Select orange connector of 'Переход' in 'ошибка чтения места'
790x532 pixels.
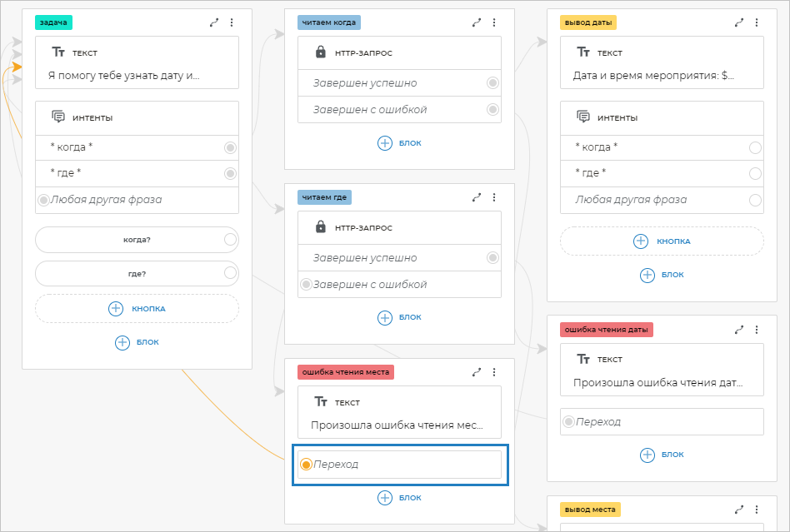click(x=306, y=464)
